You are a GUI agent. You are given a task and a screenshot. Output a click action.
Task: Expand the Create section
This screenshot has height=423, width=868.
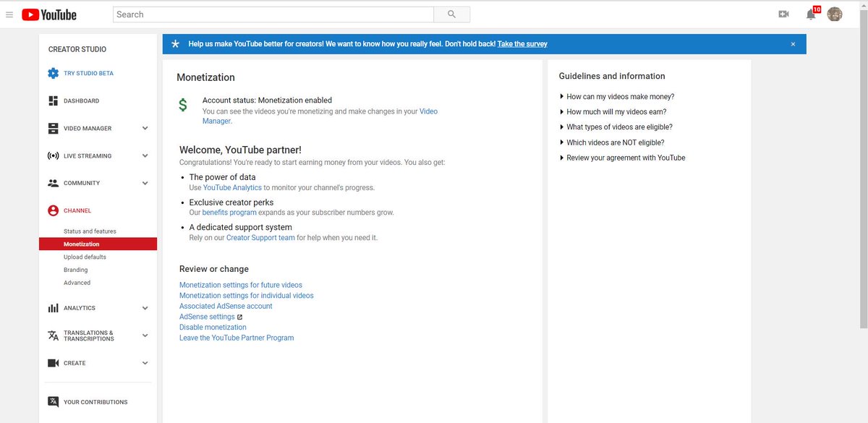pyautogui.click(x=145, y=363)
